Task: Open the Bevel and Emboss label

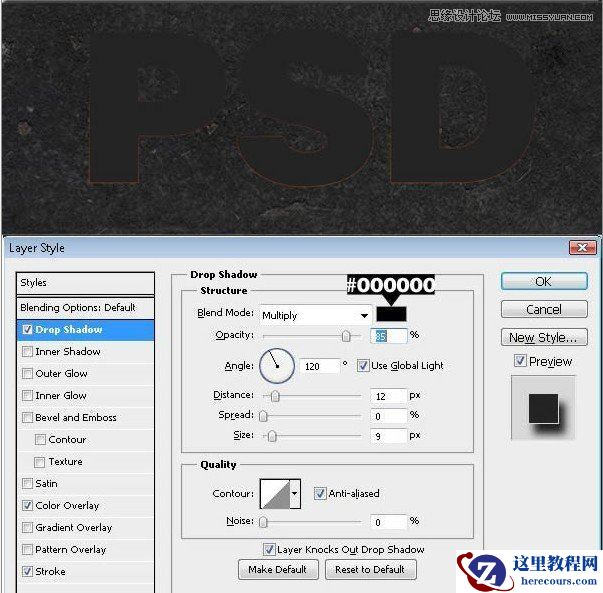Action: tap(76, 417)
